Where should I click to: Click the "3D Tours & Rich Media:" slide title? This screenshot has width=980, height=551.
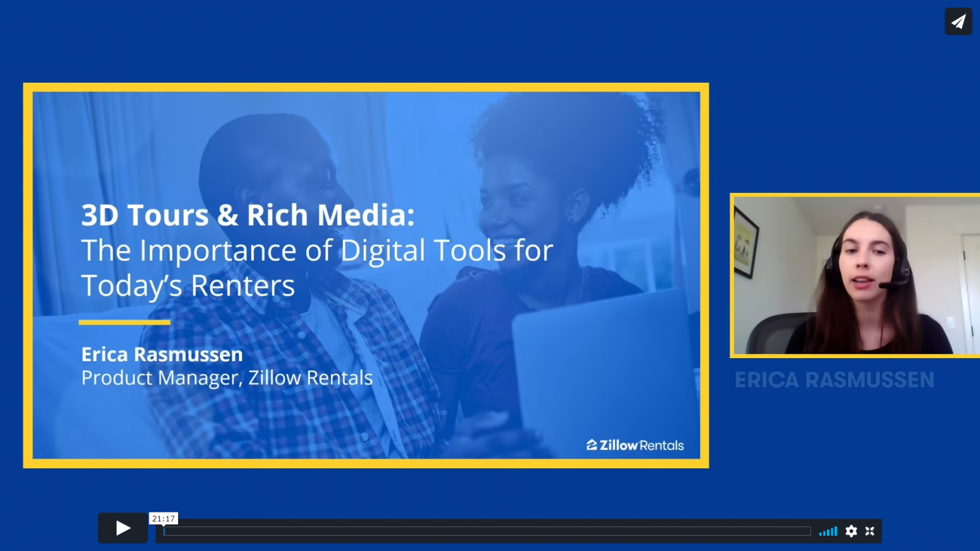point(248,215)
